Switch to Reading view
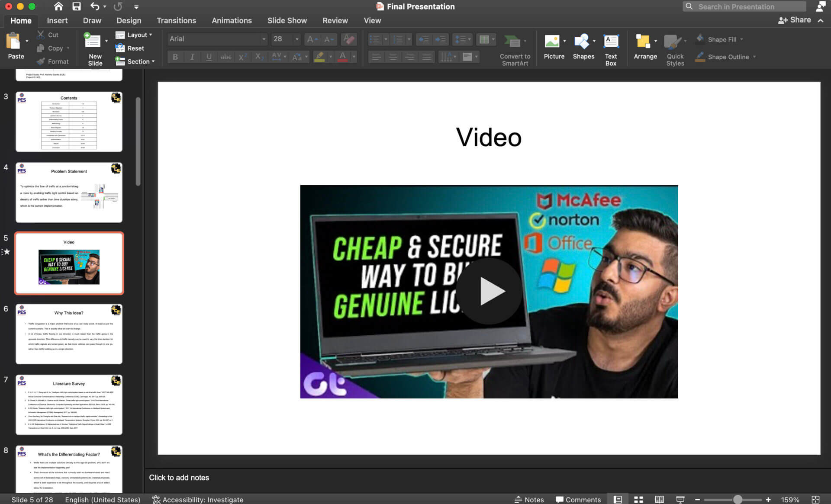Screen dimensions: 831x504 click(x=659, y=499)
